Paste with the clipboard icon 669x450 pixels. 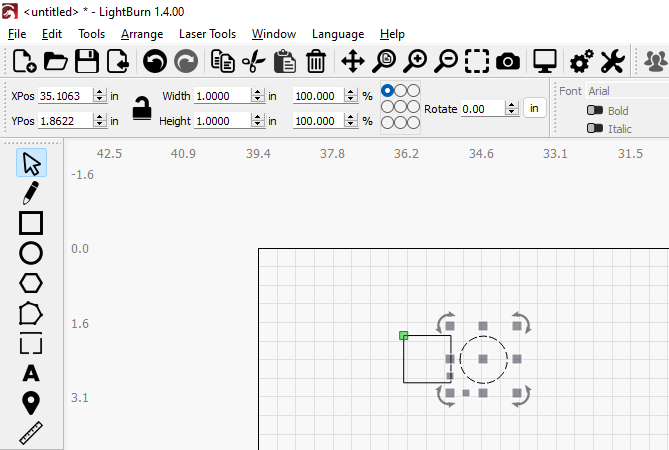tap(285, 61)
